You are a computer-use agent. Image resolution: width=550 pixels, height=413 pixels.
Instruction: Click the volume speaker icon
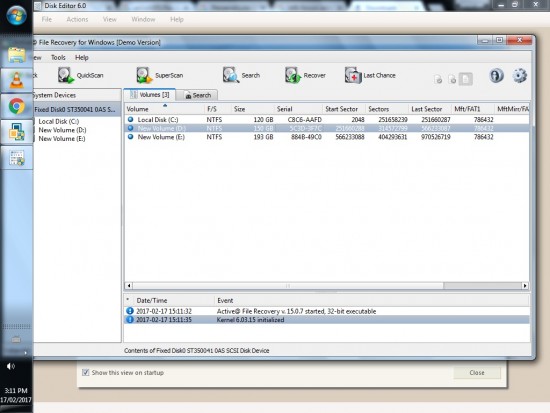pyautogui.click(x=11, y=366)
